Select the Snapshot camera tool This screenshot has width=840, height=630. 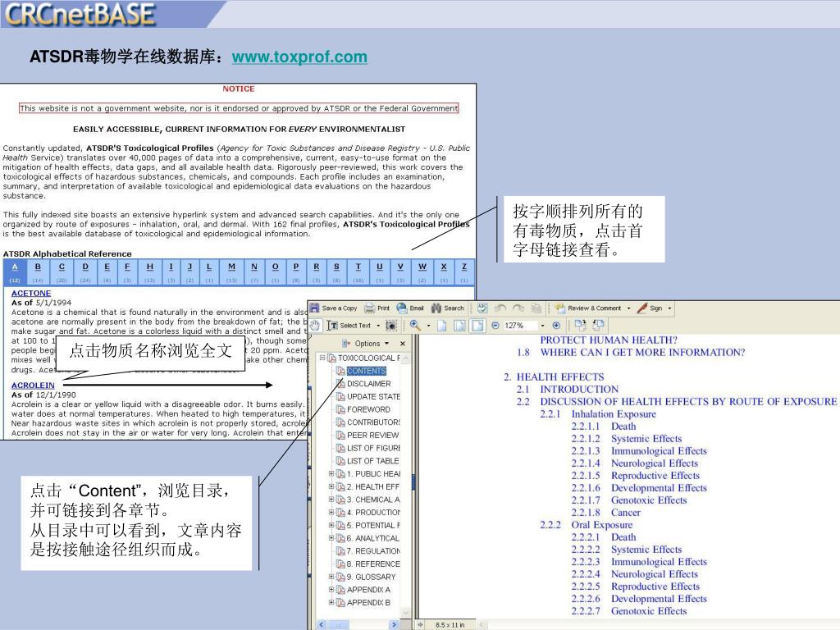(391, 325)
